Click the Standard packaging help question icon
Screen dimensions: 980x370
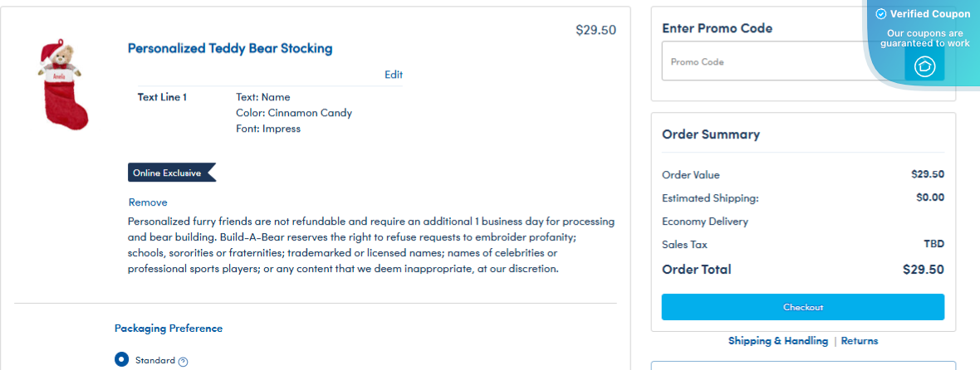(x=184, y=361)
